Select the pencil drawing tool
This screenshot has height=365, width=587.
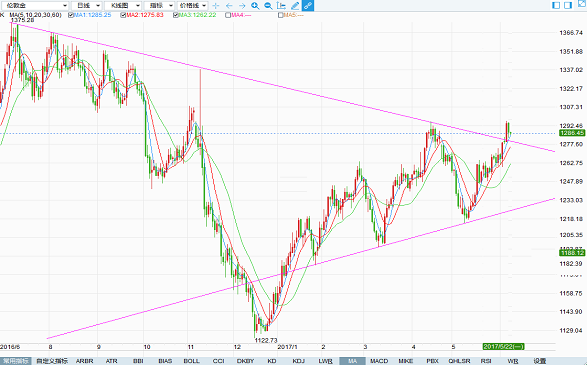295,6
